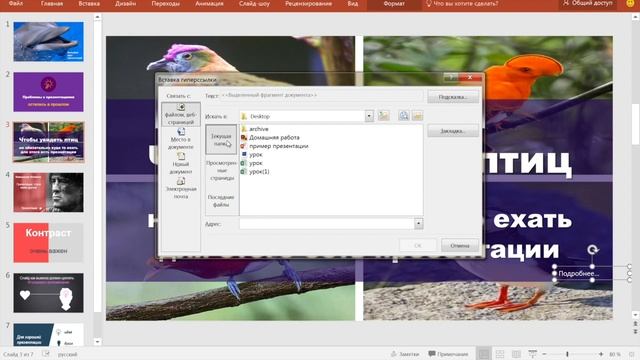
Task: Click the zoom in plus button
Action: (x=600, y=354)
